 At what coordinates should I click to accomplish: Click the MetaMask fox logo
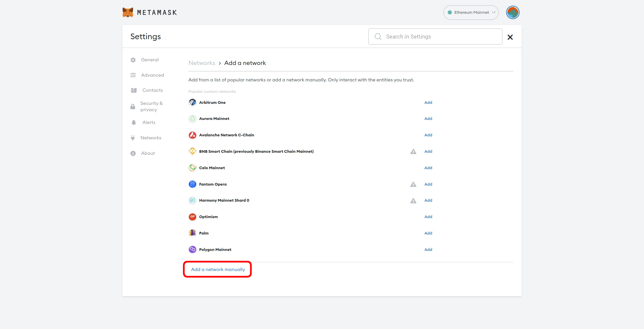(128, 12)
